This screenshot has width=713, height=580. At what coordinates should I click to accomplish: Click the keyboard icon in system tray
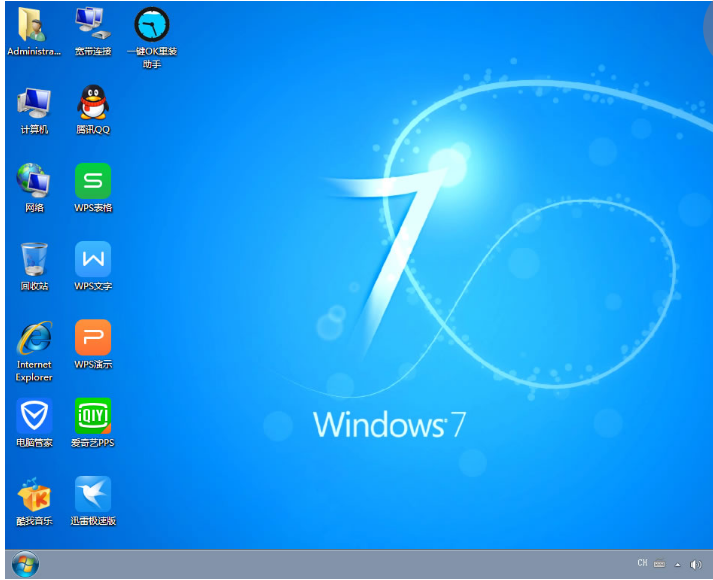pyautogui.click(x=660, y=564)
